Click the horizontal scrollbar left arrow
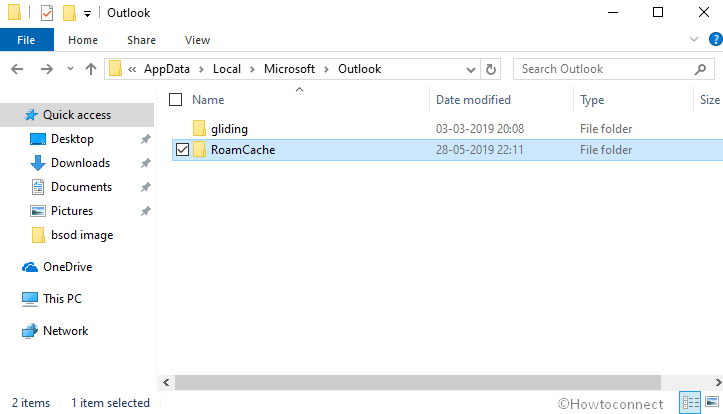Viewport: 723px width, 414px height. pyautogui.click(x=166, y=382)
